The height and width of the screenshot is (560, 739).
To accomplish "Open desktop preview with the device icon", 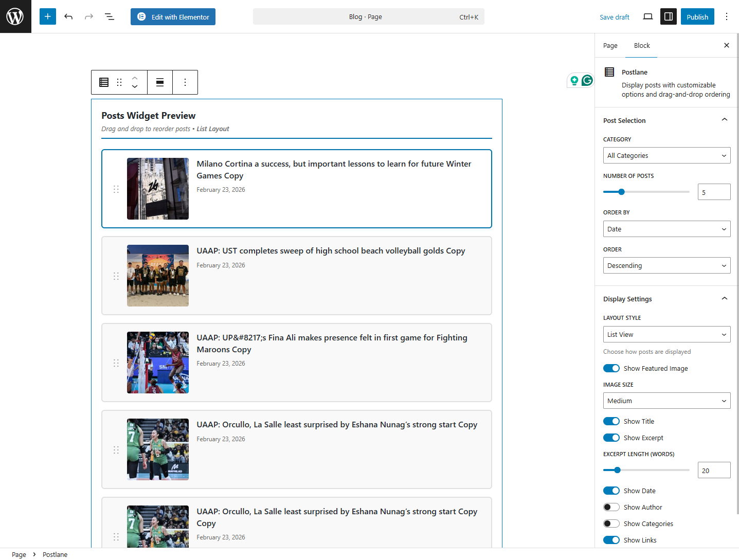I will pyautogui.click(x=647, y=16).
